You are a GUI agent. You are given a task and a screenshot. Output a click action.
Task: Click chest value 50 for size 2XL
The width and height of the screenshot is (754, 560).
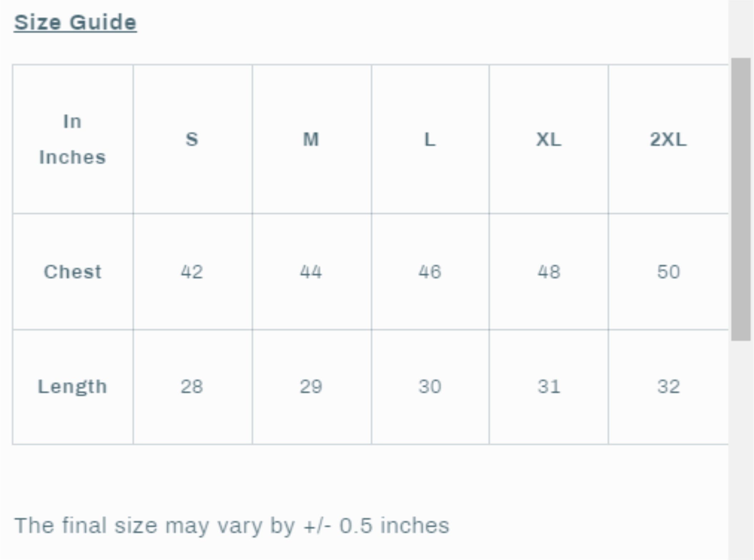[x=668, y=272]
